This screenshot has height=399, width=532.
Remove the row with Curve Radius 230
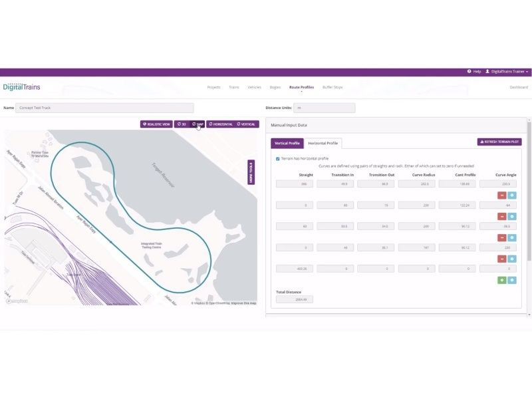502,217
